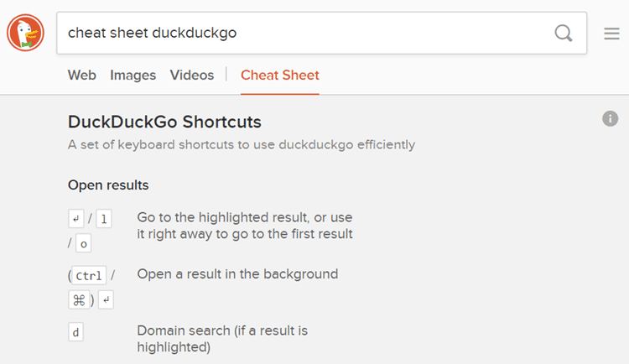The height and width of the screenshot is (364, 629).
Task: Click the Enter key icon in first row
Action: click(76, 220)
